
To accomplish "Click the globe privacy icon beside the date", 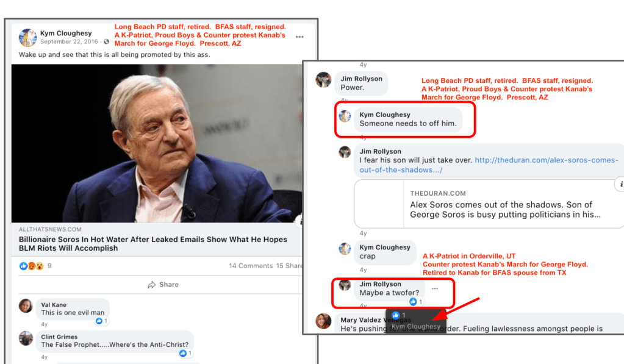I will [x=107, y=42].
